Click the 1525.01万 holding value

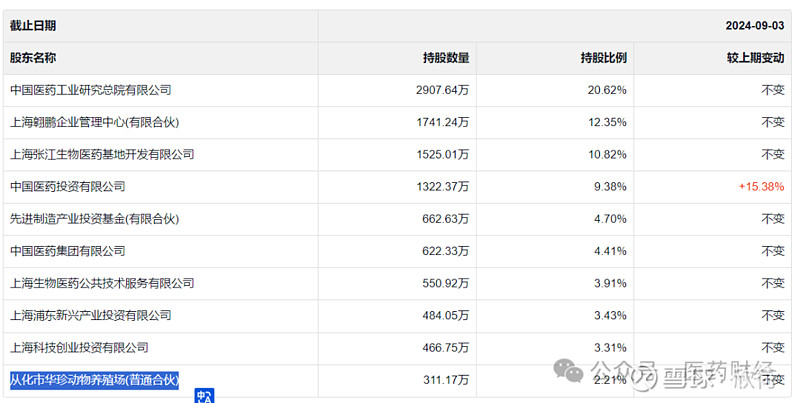(442, 155)
